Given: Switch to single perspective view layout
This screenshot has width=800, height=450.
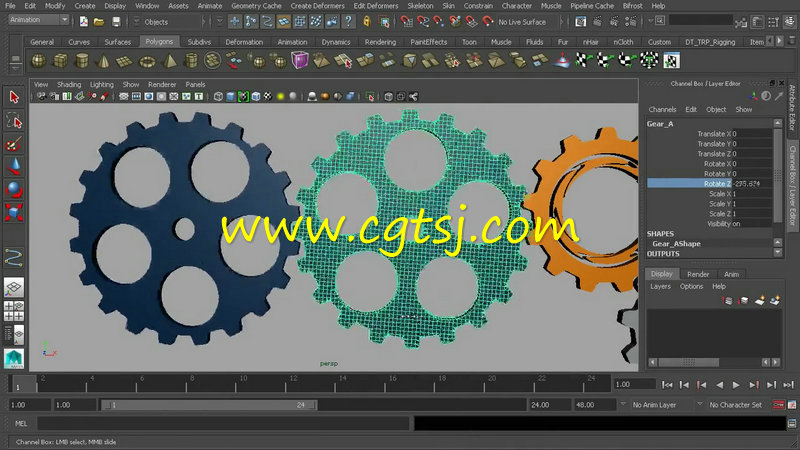Looking at the screenshot, I should (x=14, y=288).
